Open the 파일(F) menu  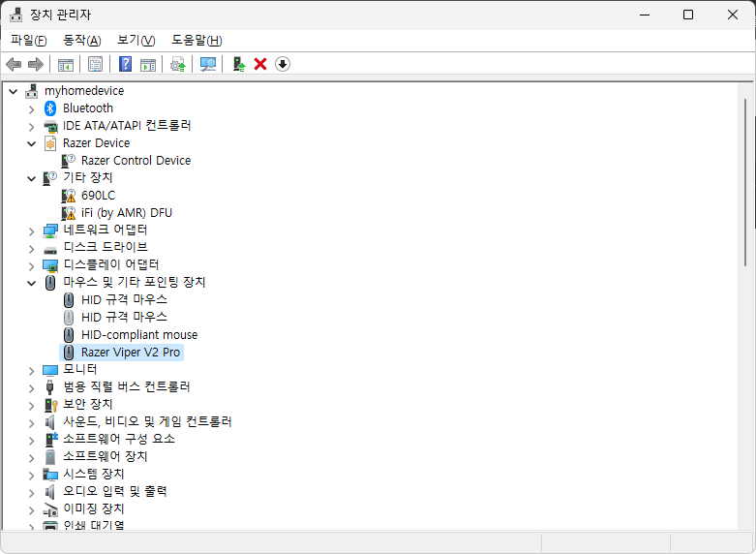pos(29,41)
